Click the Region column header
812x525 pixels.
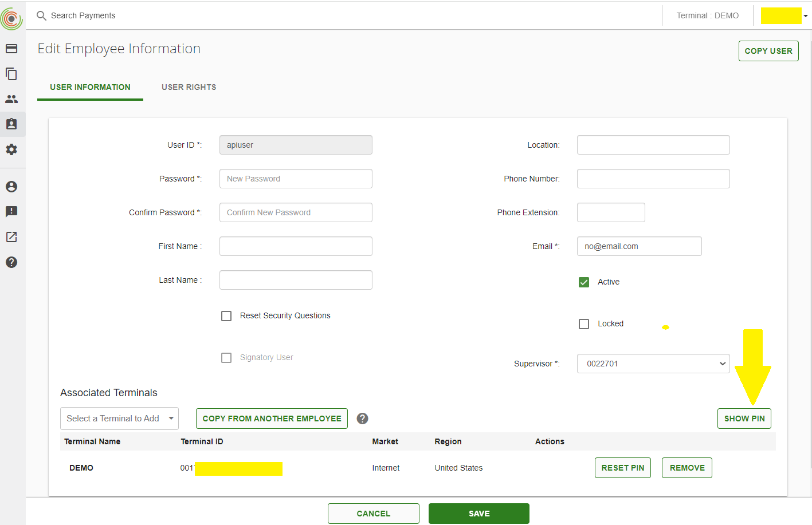click(448, 441)
